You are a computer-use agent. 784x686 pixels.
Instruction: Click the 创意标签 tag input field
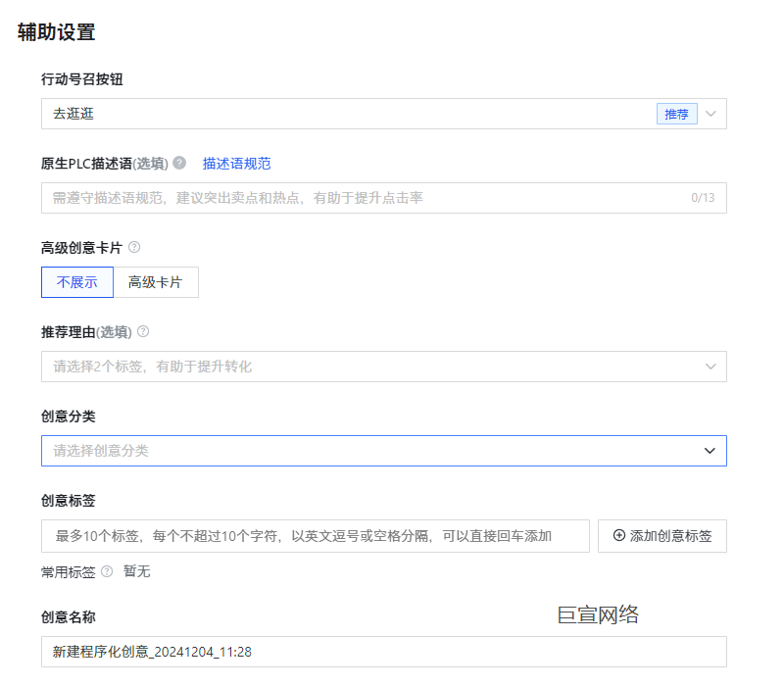tap(294, 536)
